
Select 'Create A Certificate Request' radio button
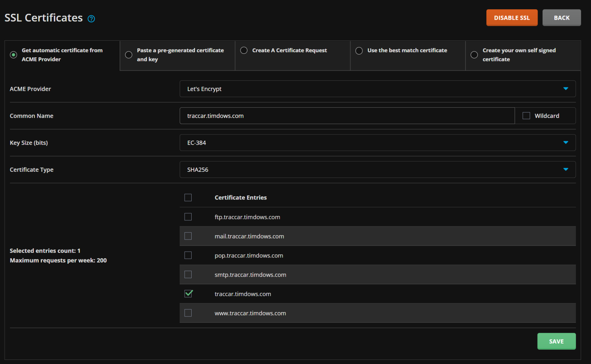tap(244, 50)
